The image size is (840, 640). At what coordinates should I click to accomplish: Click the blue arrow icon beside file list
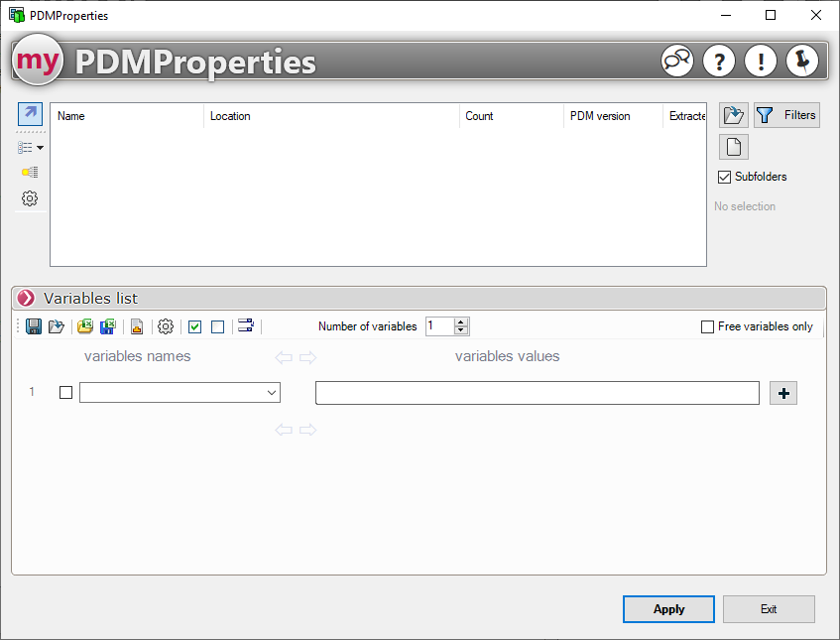pos(30,114)
